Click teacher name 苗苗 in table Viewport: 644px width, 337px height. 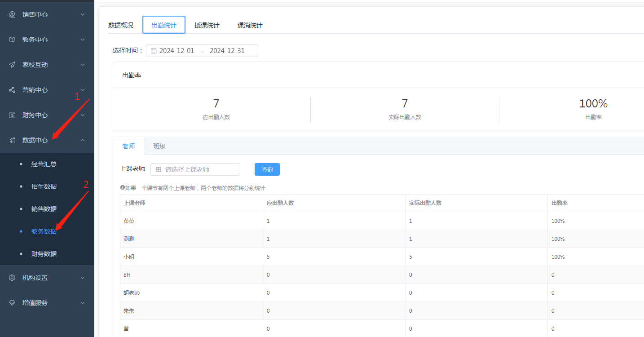click(x=129, y=221)
